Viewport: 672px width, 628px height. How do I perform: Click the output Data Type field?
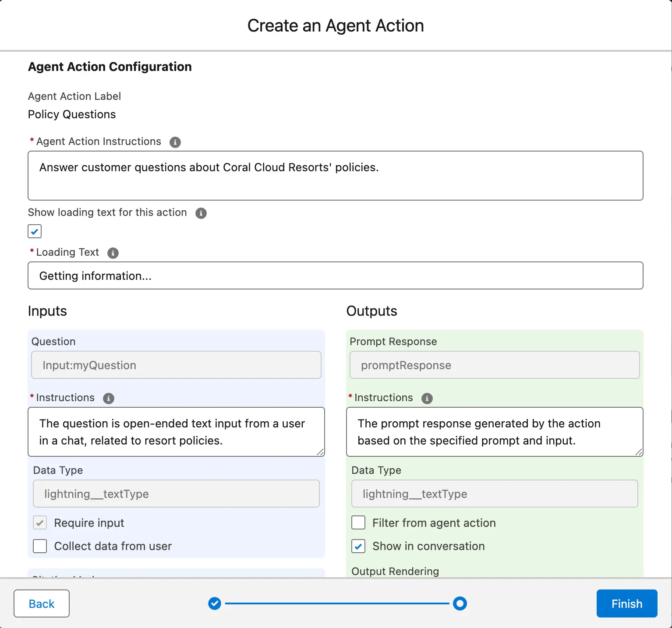[494, 494]
